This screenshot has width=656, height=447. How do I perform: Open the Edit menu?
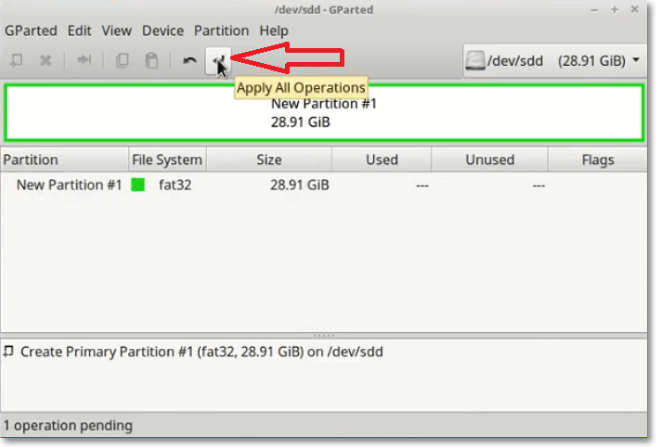(x=79, y=31)
